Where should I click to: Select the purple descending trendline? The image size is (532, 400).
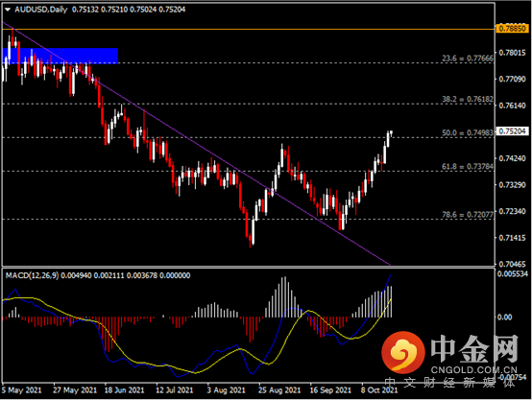[197, 144]
